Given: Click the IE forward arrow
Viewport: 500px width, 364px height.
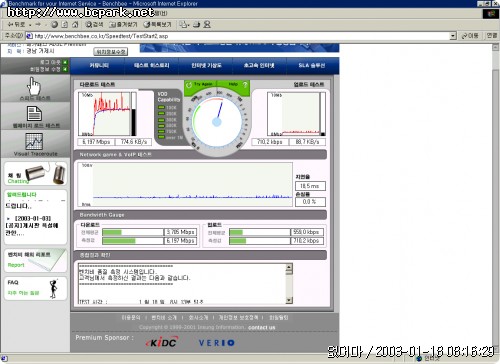Looking at the screenshot, I should tap(38, 25).
